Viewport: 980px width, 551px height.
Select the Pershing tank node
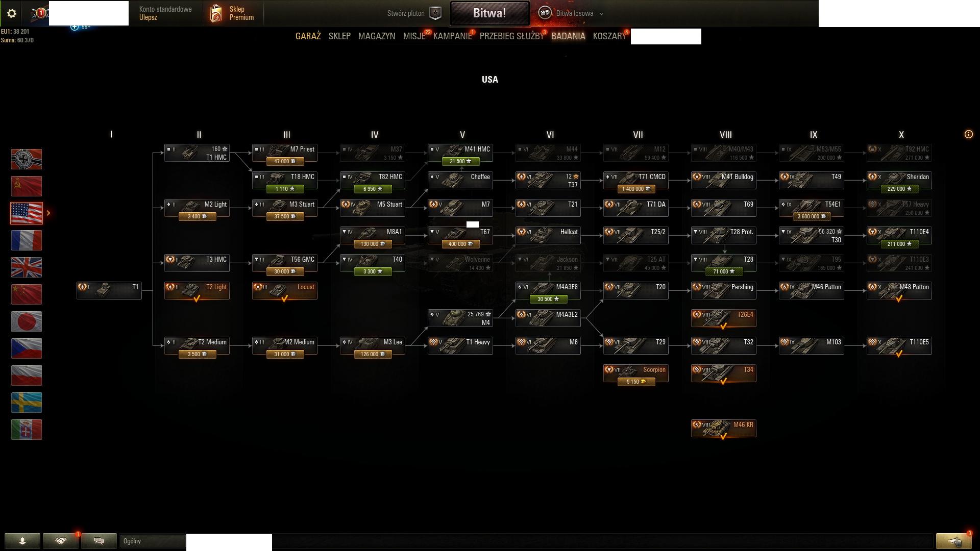pos(724,290)
